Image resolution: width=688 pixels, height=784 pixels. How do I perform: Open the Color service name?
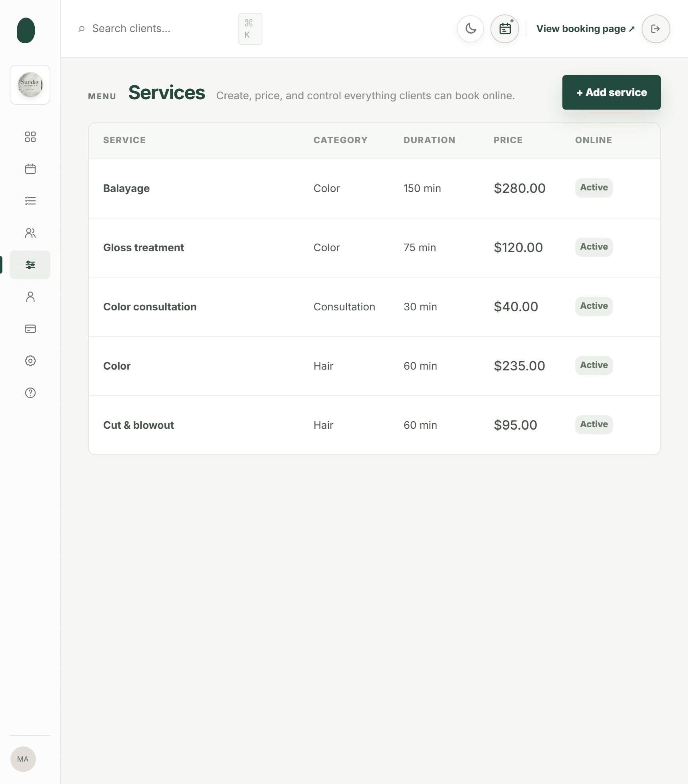pyautogui.click(x=117, y=366)
